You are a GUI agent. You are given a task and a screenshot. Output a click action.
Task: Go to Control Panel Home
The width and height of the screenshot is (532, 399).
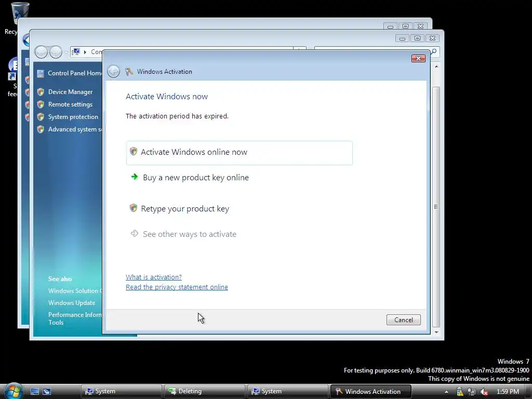click(x=75, y=73)
